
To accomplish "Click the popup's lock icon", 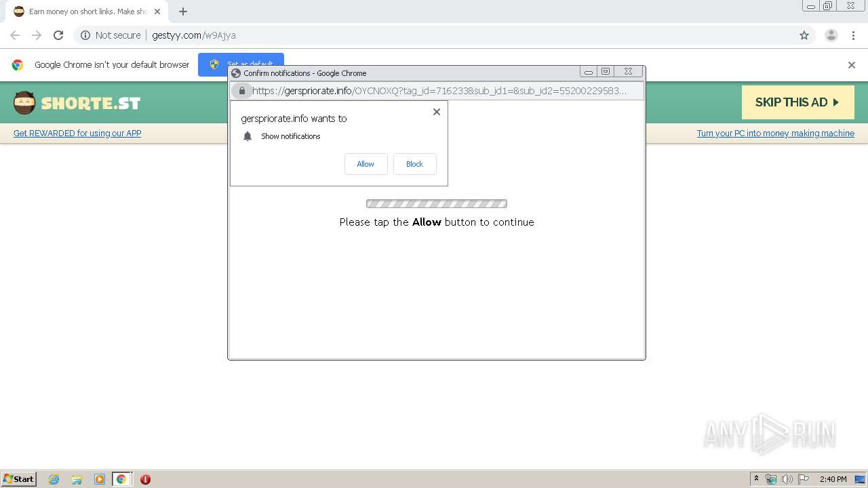I will tap(241, 91).
